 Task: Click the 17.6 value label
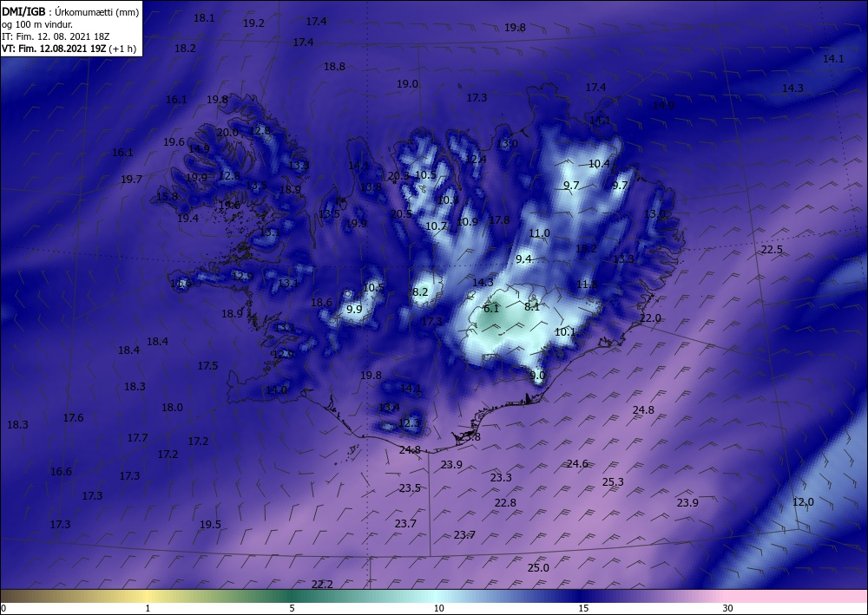(73, 417)
